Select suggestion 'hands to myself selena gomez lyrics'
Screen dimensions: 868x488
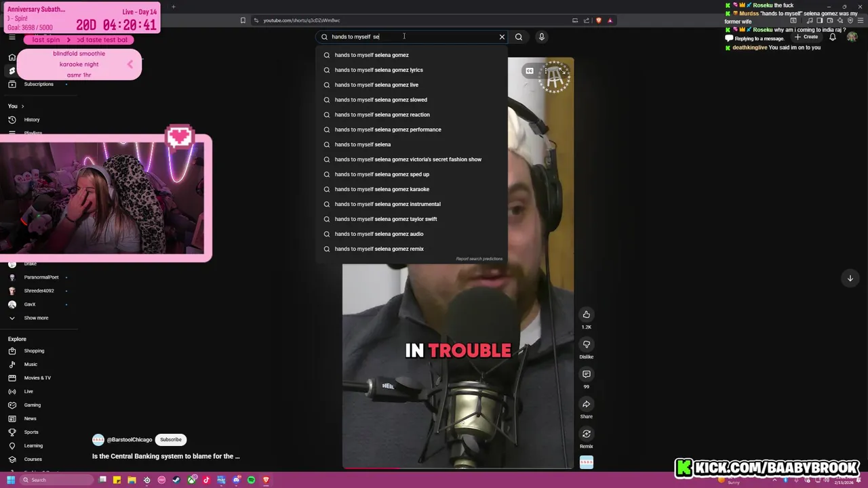click(412, 70)
